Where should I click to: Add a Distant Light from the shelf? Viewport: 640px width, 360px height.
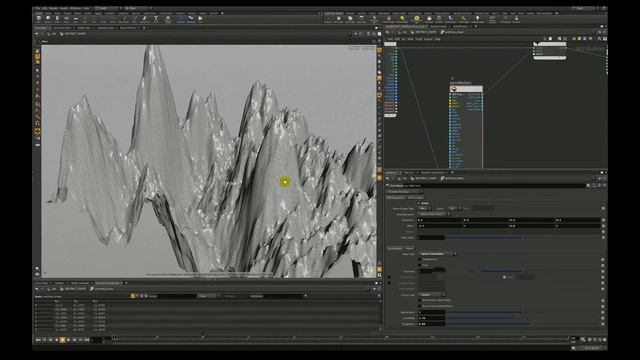click(x=402, y=19)
